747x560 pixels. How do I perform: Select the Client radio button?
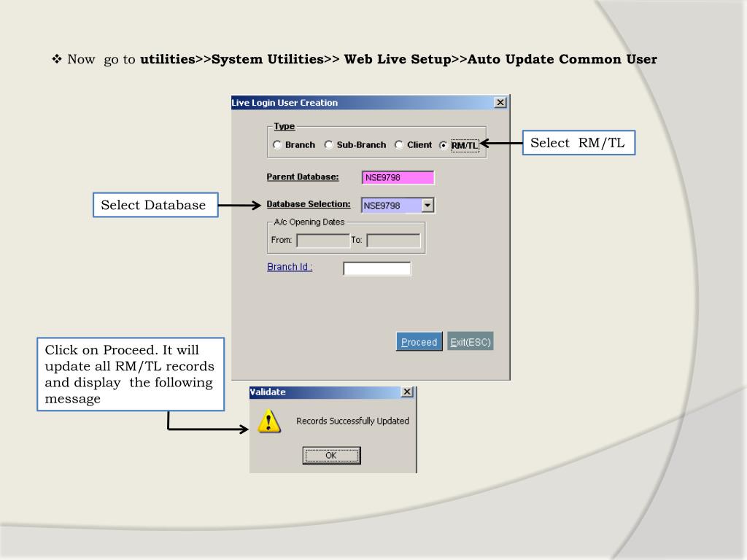click(399, 145)
